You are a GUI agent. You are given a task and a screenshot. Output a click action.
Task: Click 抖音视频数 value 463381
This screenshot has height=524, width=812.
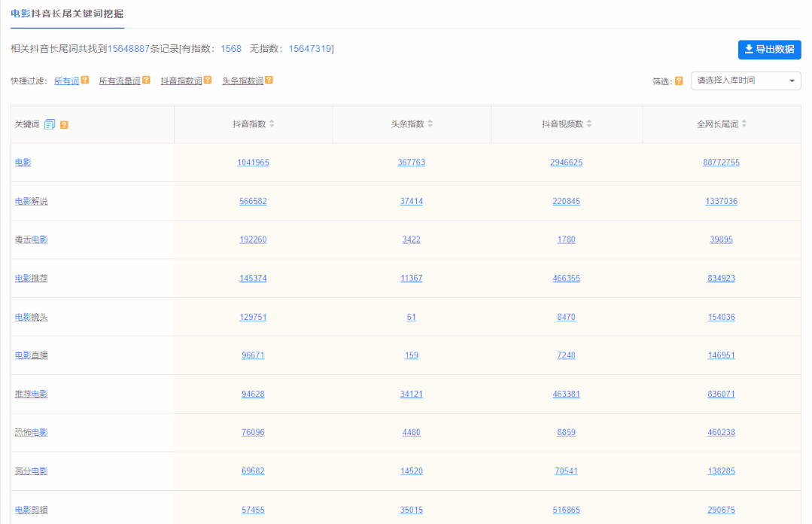(566, 395)
